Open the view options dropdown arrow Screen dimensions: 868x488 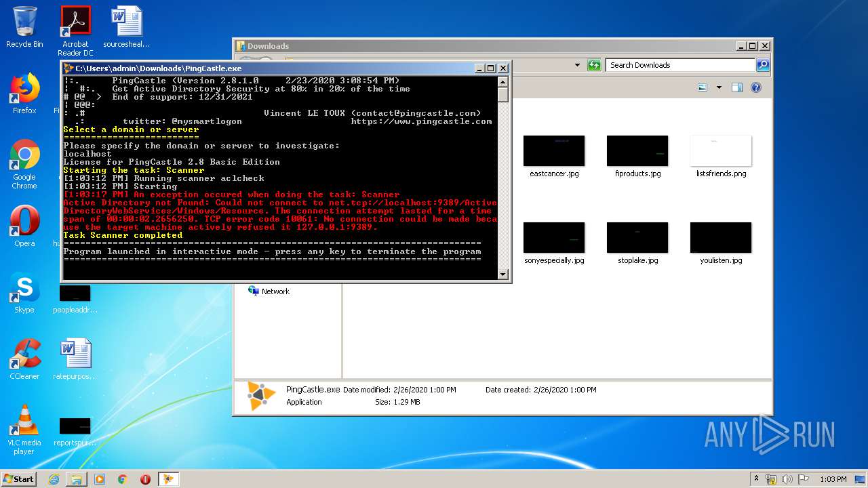coord(719,87)
